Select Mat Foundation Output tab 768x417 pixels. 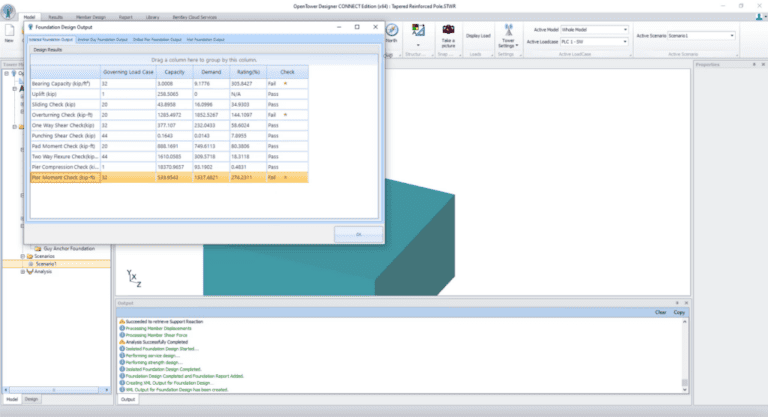tap(206, 40)
